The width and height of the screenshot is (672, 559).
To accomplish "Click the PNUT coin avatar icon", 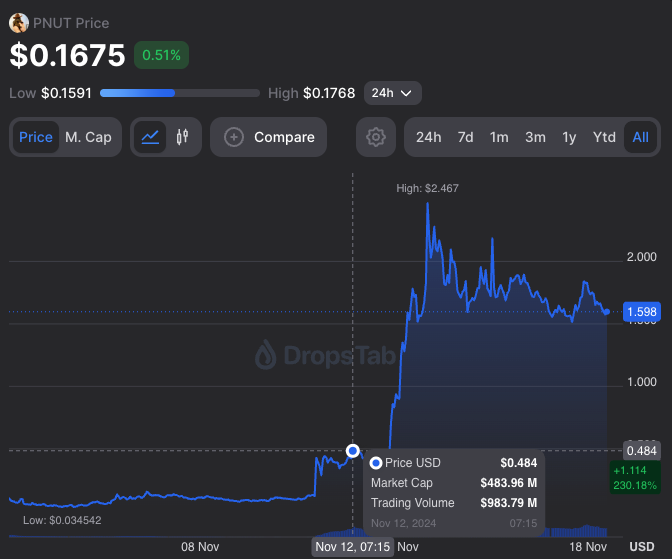I will tap(19, 23).
